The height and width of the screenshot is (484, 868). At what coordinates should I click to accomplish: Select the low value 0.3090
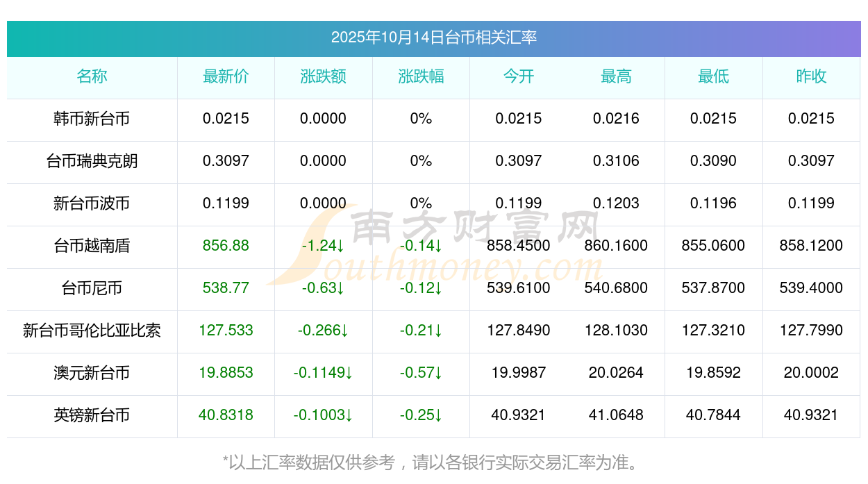tap(713, 161)
